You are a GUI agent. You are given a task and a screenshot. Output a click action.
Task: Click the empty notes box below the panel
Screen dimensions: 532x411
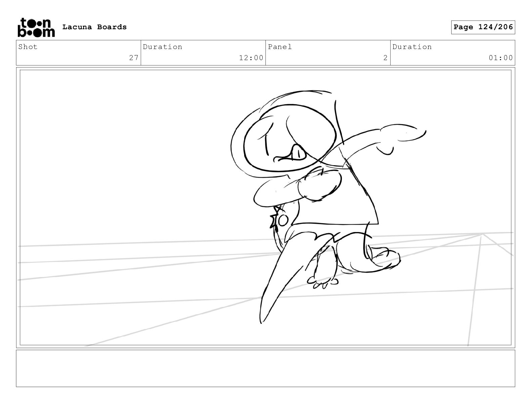(x=265, y=368)
